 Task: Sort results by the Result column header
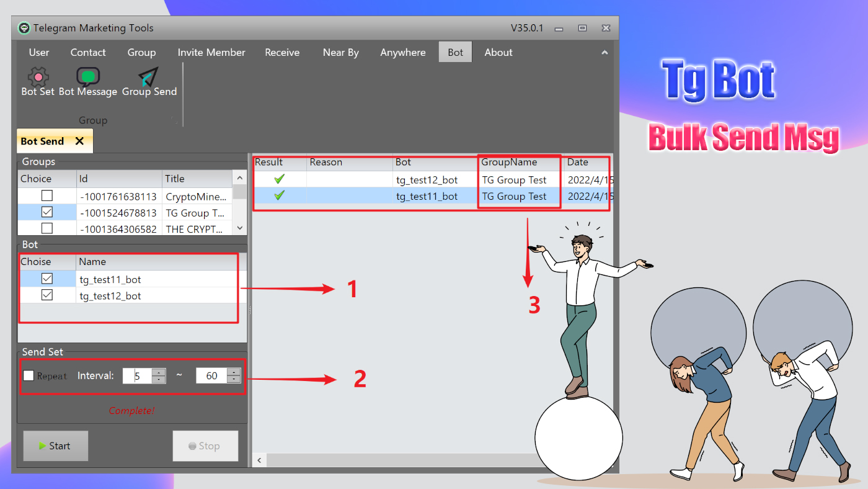(280, 163)
